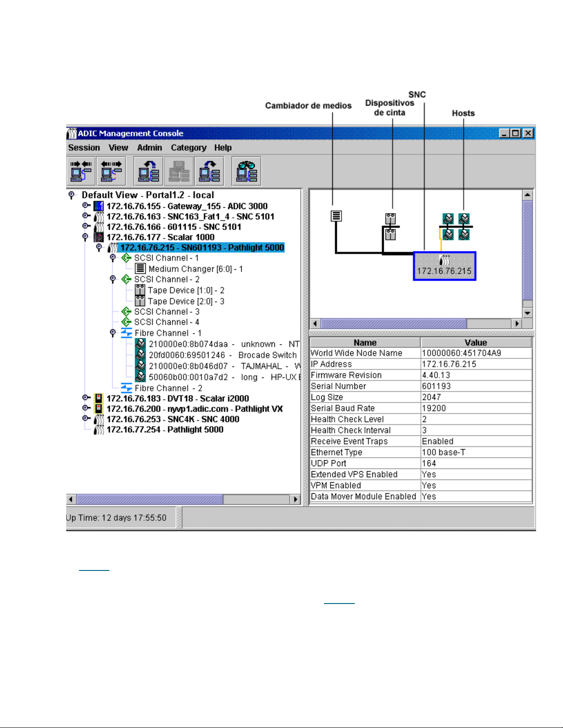Click the Gateway_155 device icon in the tree
The height and width of the screenshot is (728, 563).
coord(98,206)
